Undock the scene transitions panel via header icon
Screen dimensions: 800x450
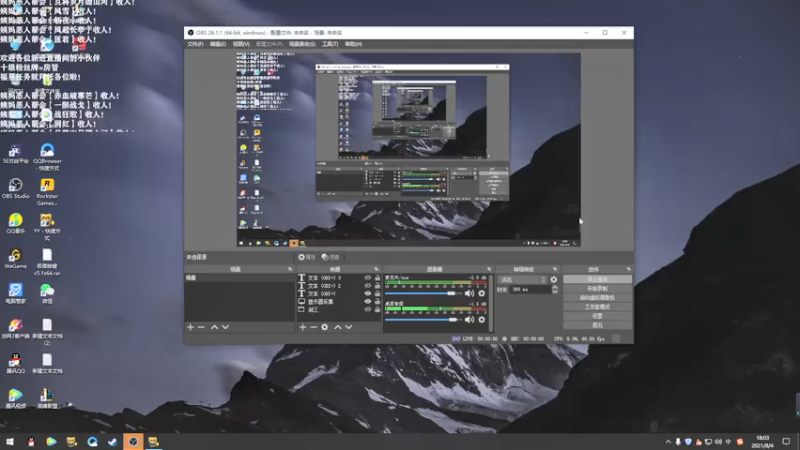click(x=555, y=269)
